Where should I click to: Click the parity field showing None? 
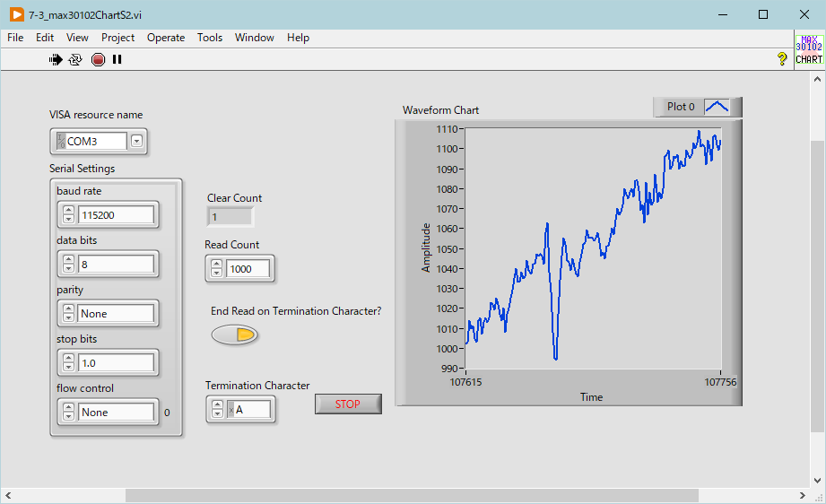click(116, 313)
